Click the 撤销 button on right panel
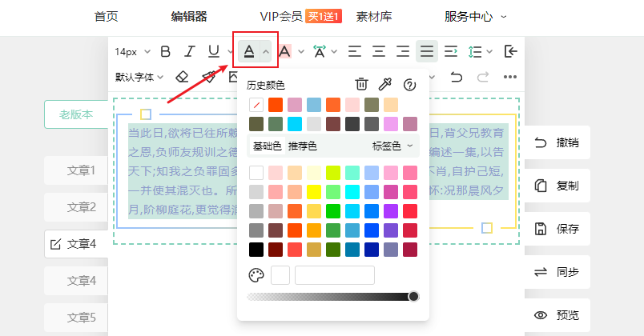The height and width of the screenshot is (336, 644). coord(557,142)
